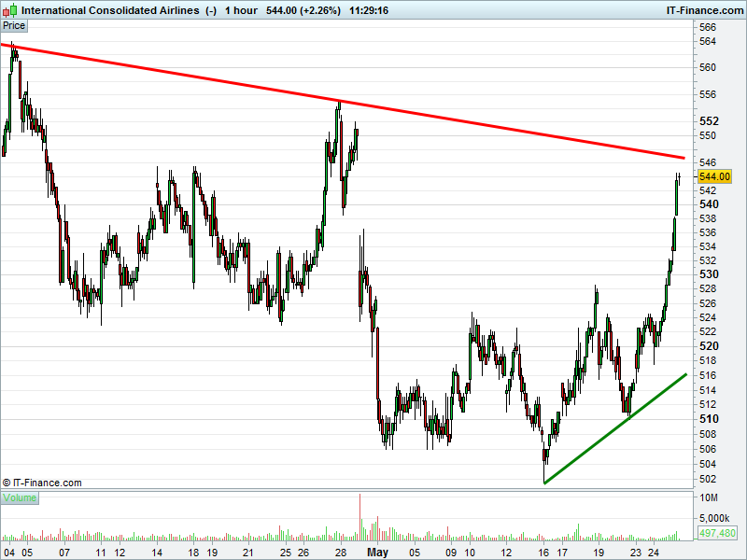The height and width of the screenshot is (560, 747).
Task: Click the 10M label on the volume axis
Action: pyautogui.click(x=709, y=497)
